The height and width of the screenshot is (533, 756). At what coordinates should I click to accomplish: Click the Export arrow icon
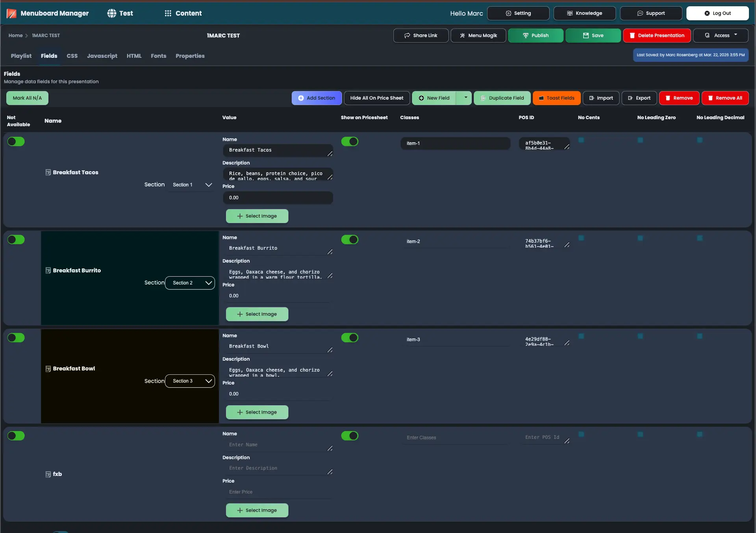click(630, 98)
